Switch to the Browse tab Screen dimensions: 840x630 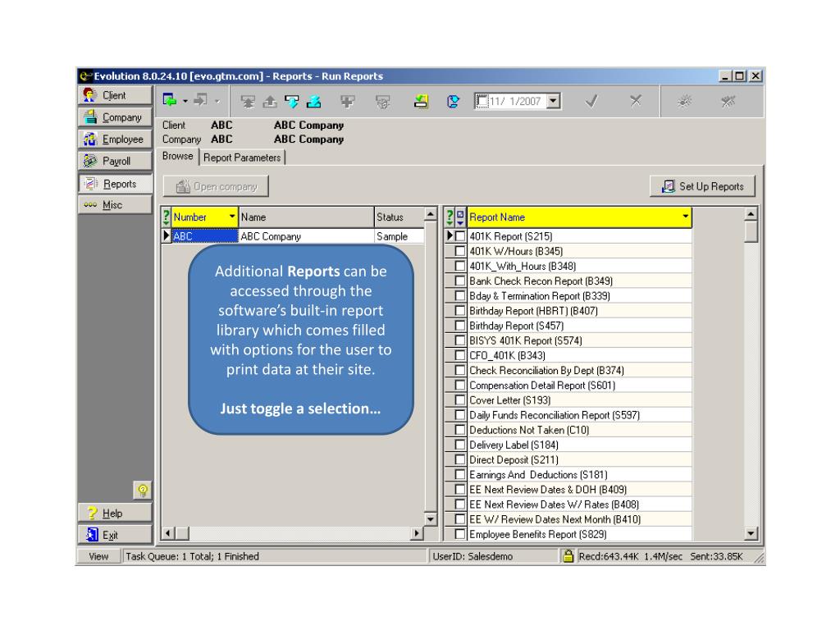(x=178, y=156)
